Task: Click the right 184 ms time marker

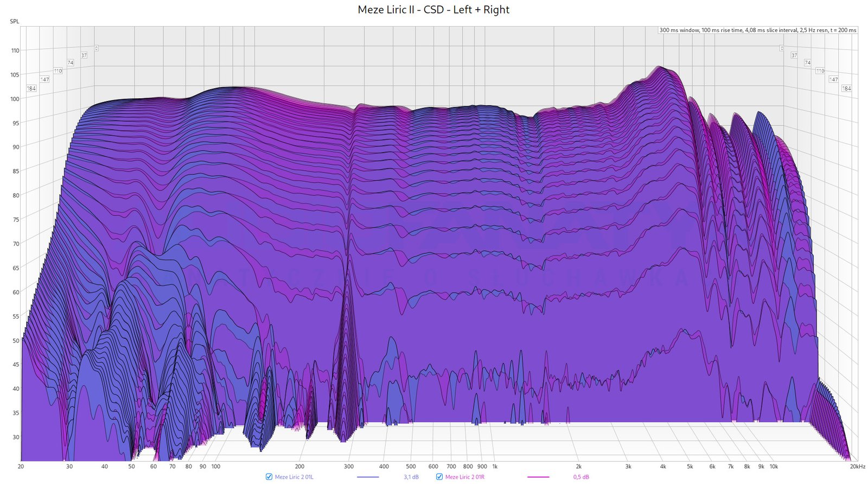Action: point(846,88)
